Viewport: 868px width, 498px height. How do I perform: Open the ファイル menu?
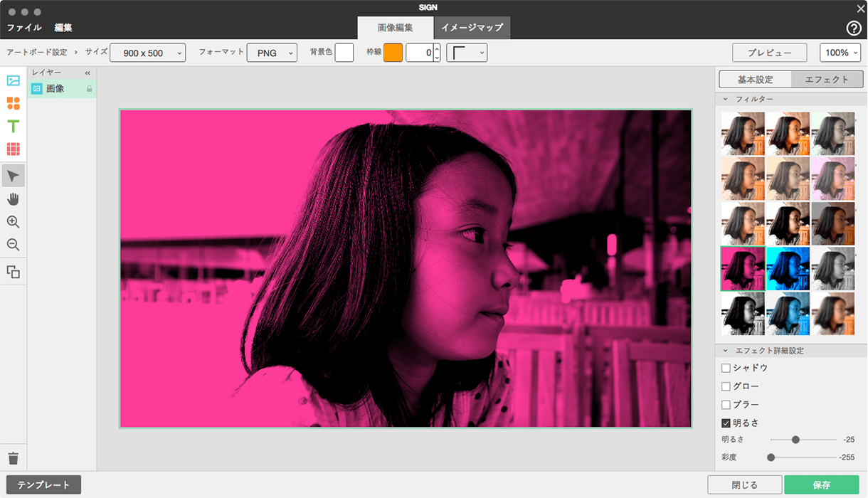(24, 28)
